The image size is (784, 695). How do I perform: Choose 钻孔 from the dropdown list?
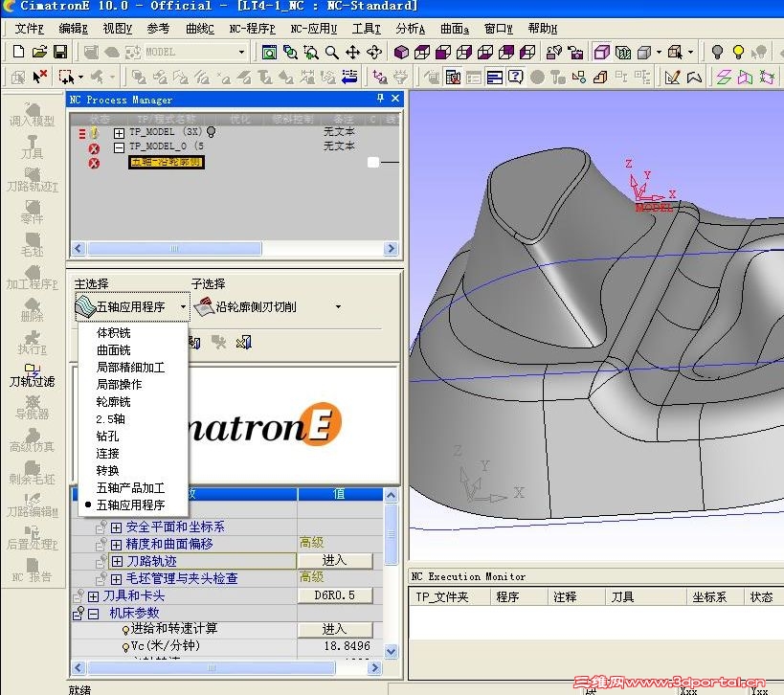(107, 436)
